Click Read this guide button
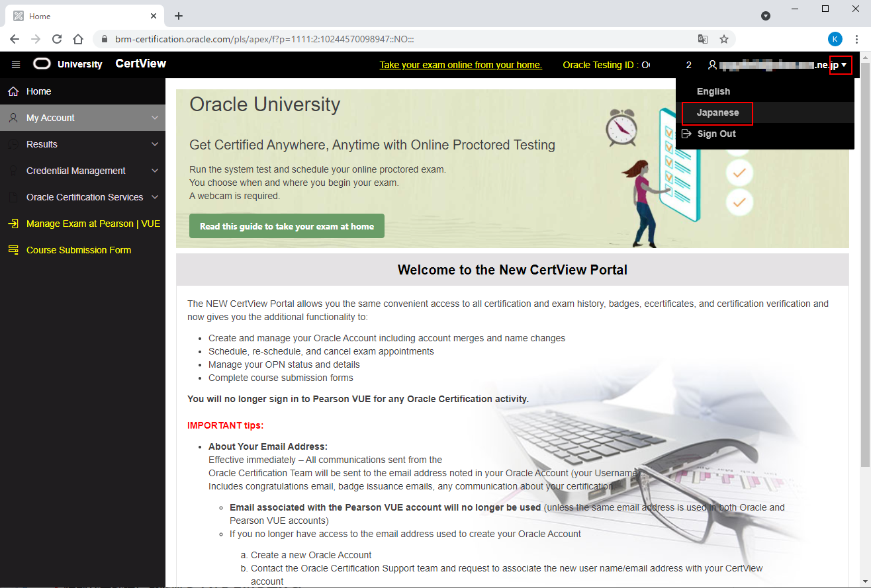The width and height of the screenshot is (871, 588). (x=287, y=226)
